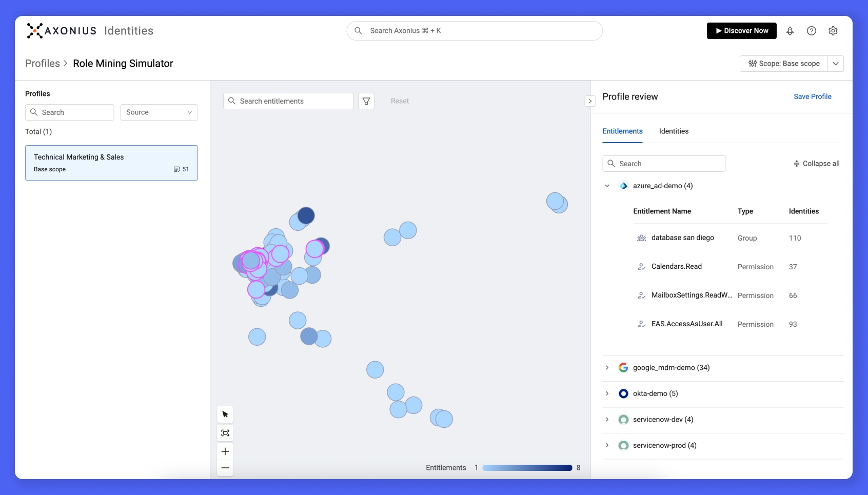Click Collapse all
The width and height of the screenshot is (868, 495).
tap(816, 164)
